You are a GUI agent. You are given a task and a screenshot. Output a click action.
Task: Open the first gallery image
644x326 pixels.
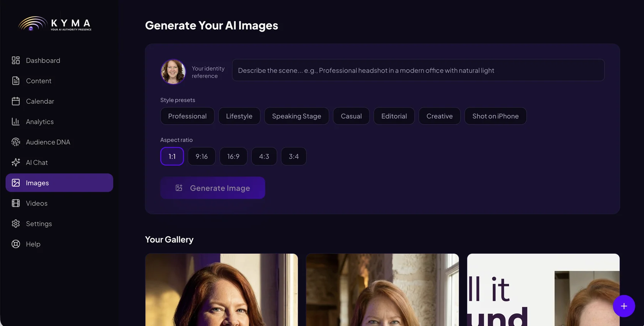coord(221,290)
